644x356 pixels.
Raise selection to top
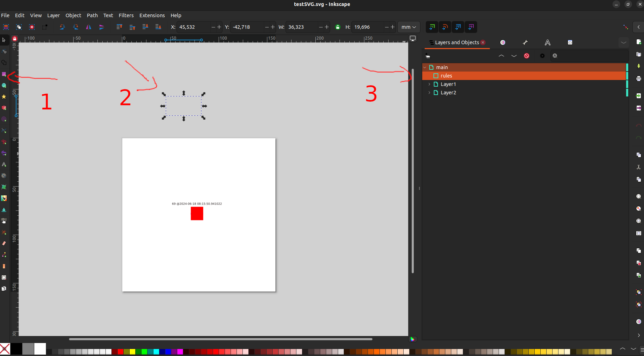click(x=119, y=27)
